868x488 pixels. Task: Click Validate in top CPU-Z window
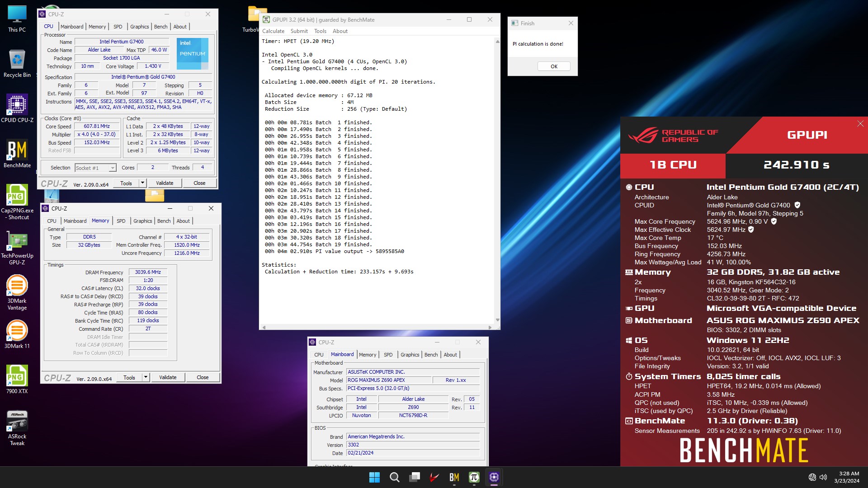[165, 183]
